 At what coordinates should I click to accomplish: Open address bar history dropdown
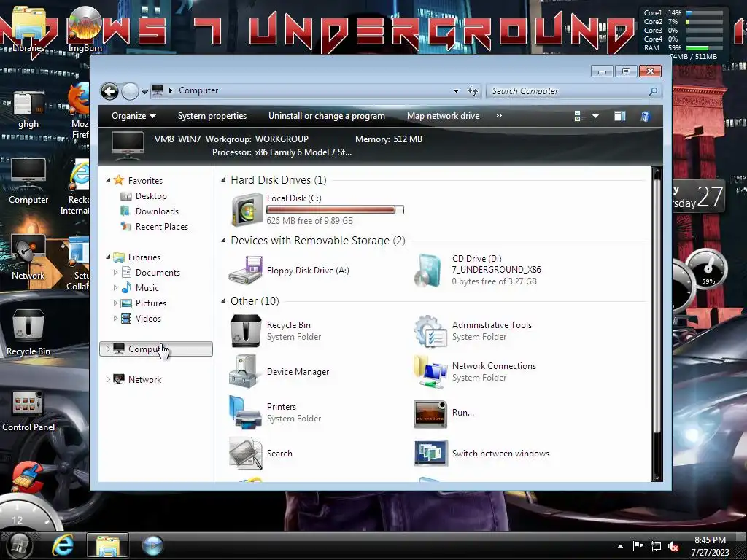[456, 90]
